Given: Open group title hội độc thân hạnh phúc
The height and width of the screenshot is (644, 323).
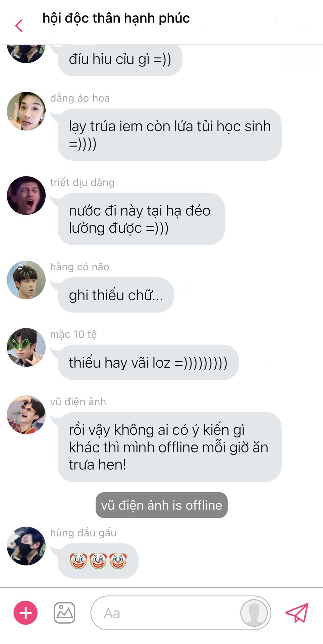Looking at the screenshot, I should [x=116, y=18].
